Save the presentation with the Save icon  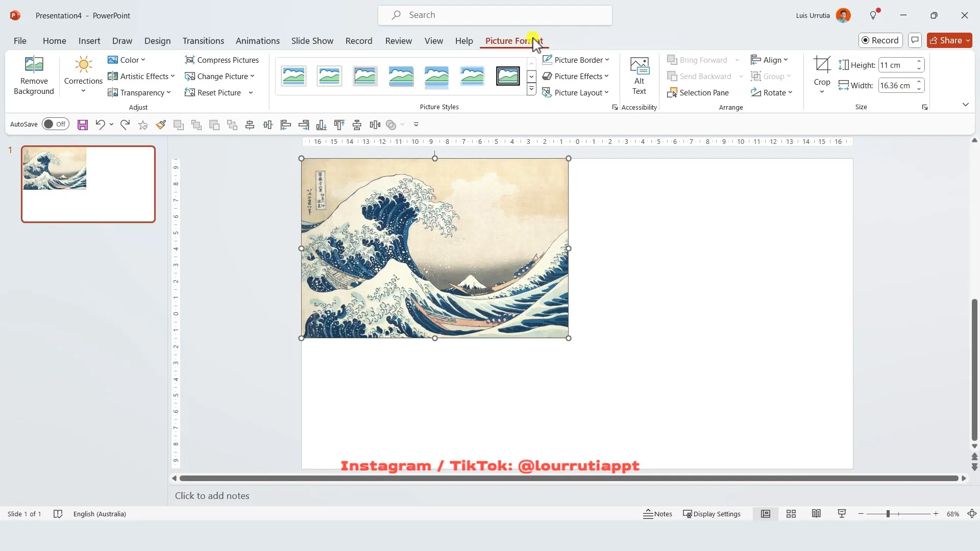[x=83, y=124]
